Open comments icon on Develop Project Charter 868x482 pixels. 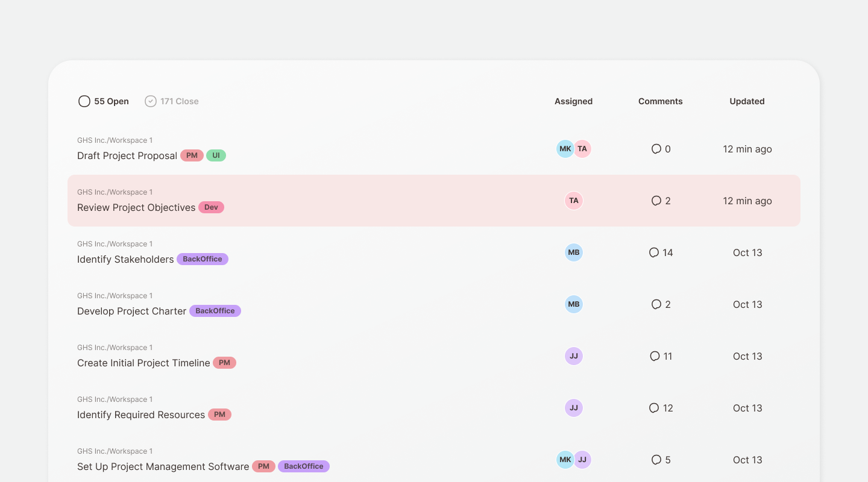tap(656, 304)
